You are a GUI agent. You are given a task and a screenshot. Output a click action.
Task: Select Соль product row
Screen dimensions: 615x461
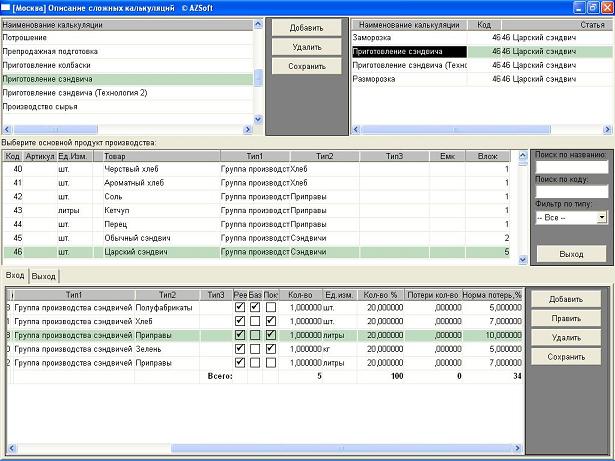click(257, 197)
